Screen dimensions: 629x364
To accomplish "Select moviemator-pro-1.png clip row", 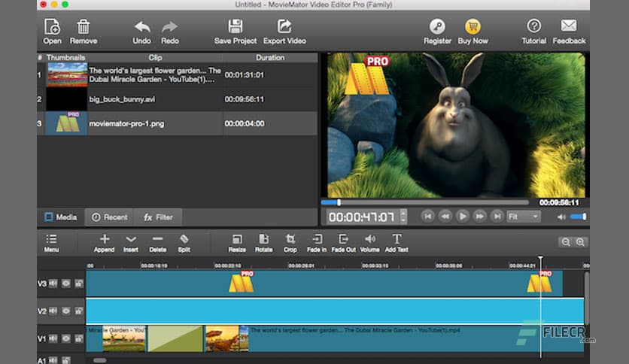I will coord(178,123).
